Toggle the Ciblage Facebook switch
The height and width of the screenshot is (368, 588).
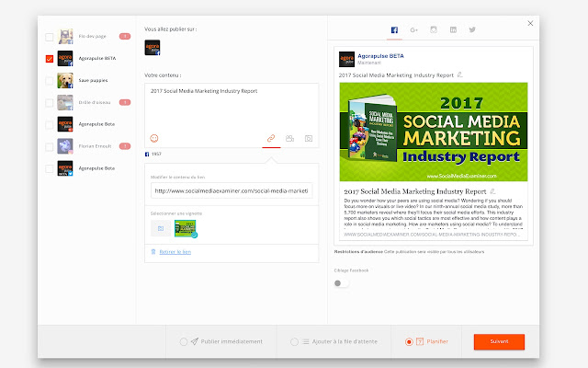[341, 283]
